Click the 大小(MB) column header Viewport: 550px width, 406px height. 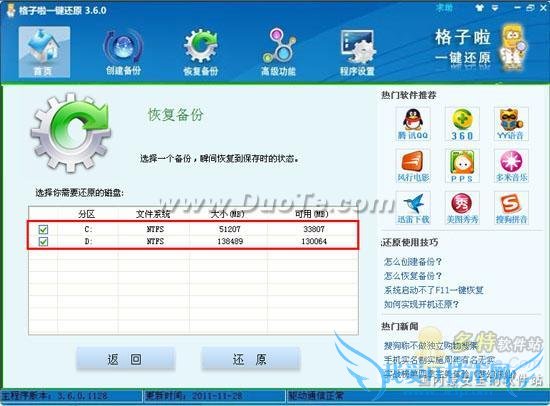point(228,214)
